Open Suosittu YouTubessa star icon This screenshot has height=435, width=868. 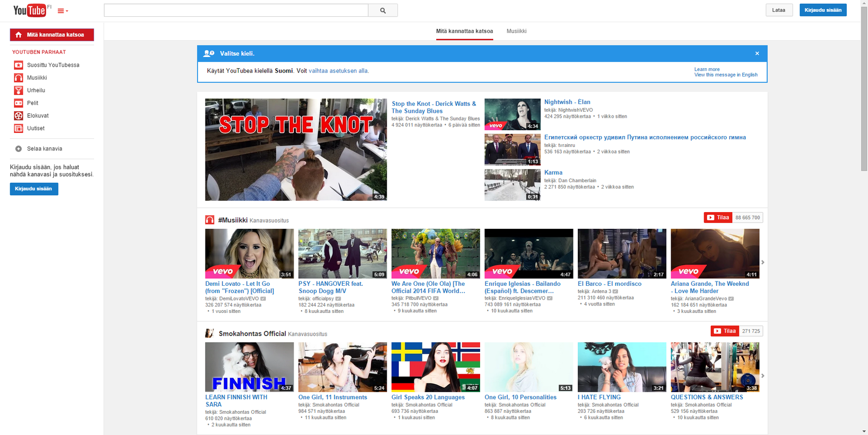[18, 65]
